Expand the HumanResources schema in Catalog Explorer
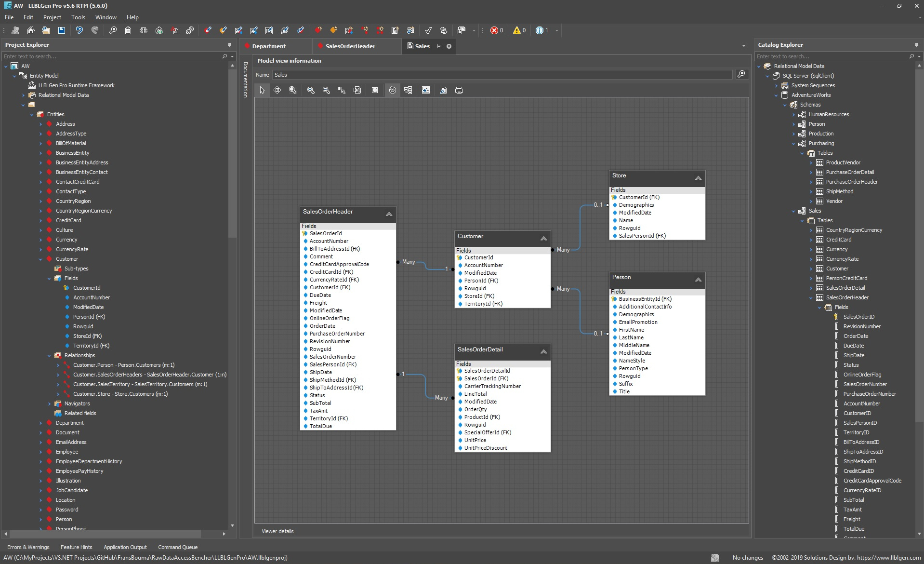Image resolution: width=924 pixels, height=564 pixels. pyautogui.click(x=794, y=114)
